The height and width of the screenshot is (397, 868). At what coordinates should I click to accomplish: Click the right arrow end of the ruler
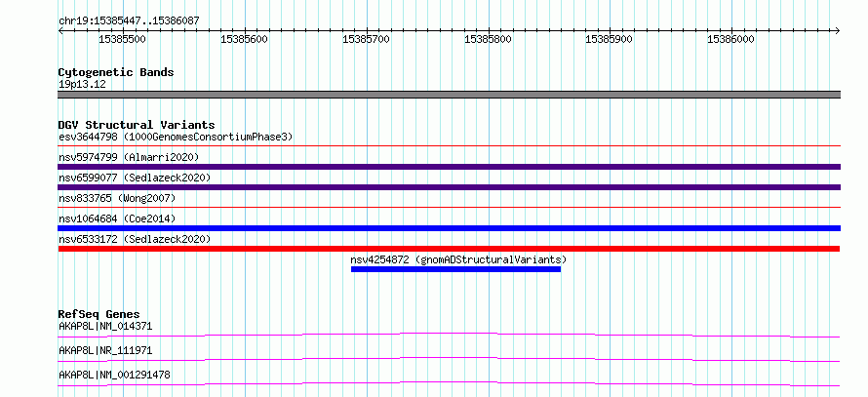click(x=837, y=30)
